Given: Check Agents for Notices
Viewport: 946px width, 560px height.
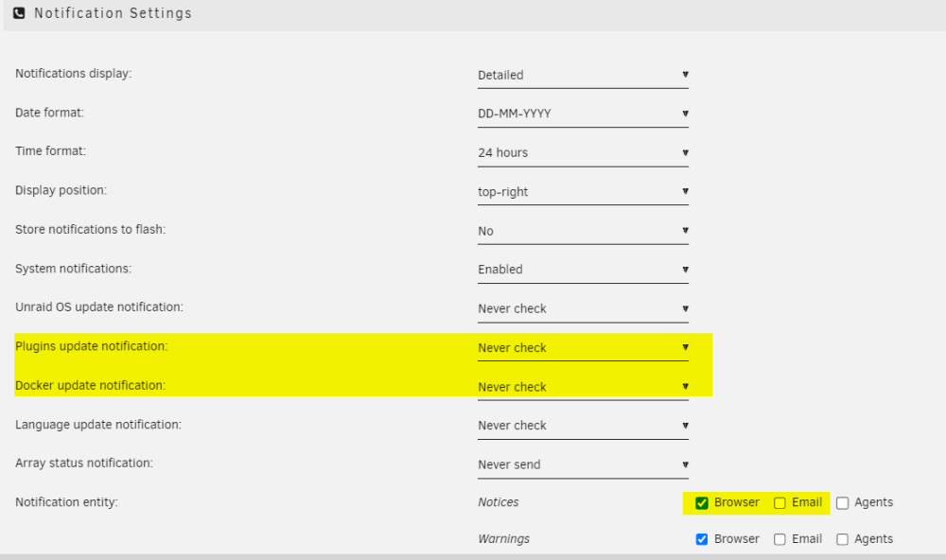Looking at the screenshot, I should [842, 503].
